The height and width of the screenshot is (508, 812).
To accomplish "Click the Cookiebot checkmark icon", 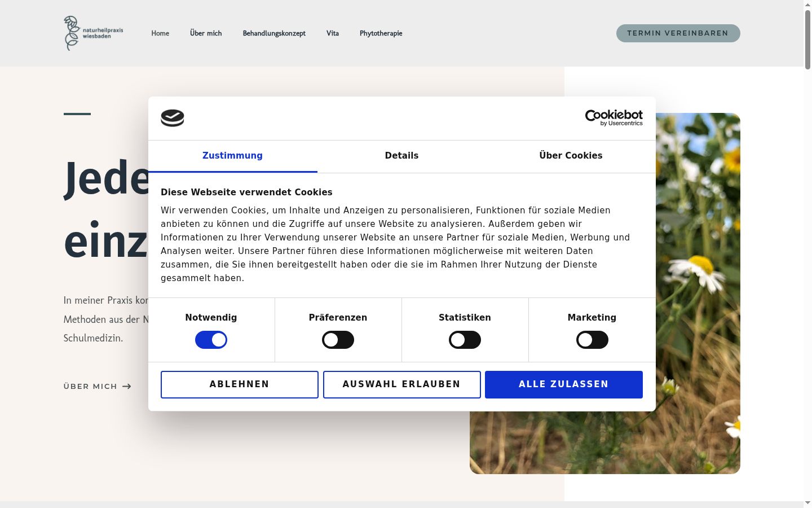I will (173, 118).
